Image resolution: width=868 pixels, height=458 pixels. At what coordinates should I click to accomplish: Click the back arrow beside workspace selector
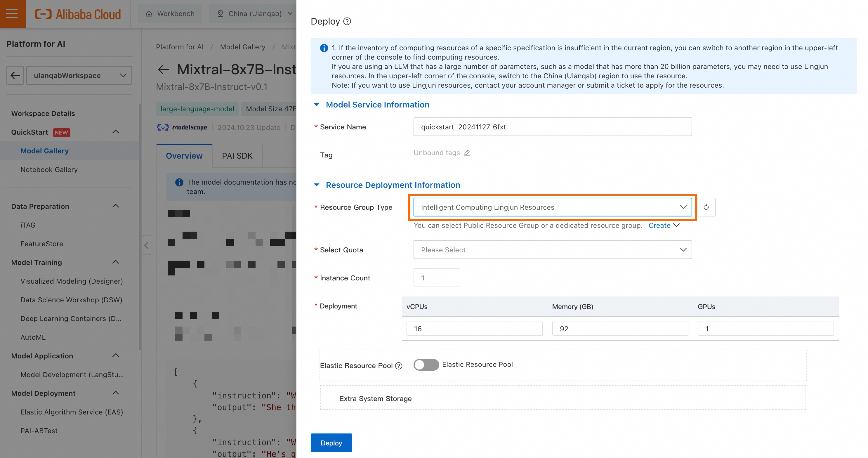(15, 75)
